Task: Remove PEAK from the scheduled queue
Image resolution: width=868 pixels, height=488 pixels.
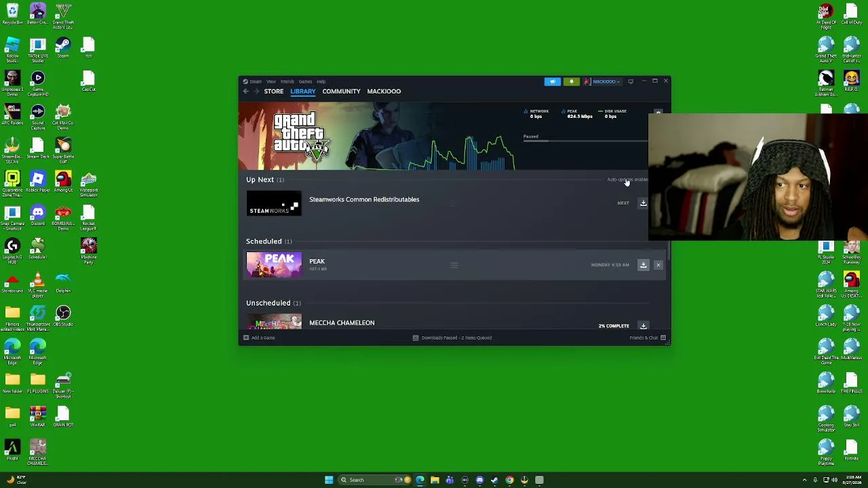Action: point(658,265)
